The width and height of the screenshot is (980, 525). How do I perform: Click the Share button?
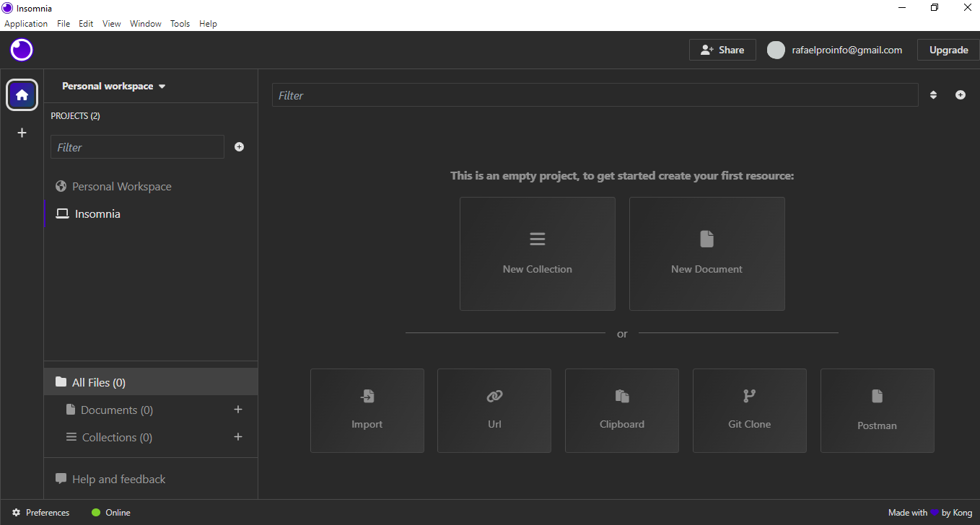[722, 50]
